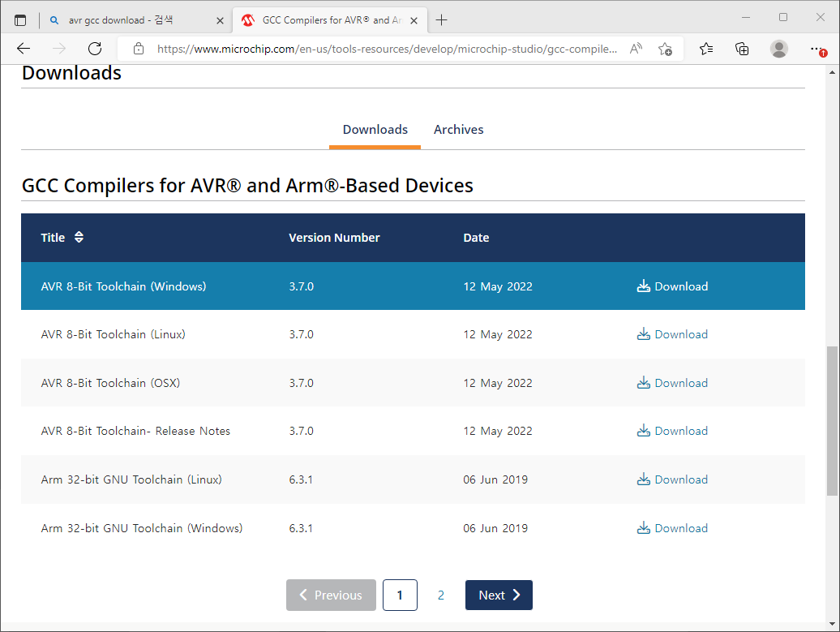
Task: Click the Date column header
Action: (476, 238)
